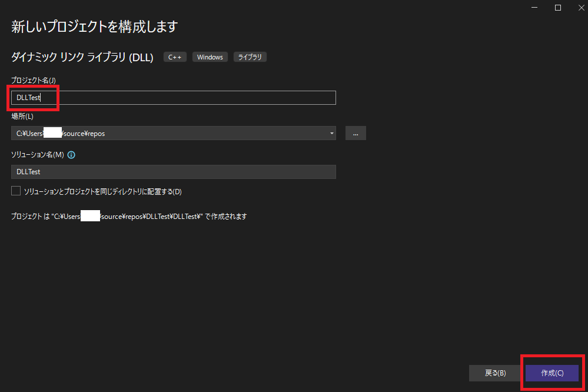Image resolution: width=588 pixels, height=392 pixels.
Task: Go back with the 戻る(B) button
Action: 495,373
